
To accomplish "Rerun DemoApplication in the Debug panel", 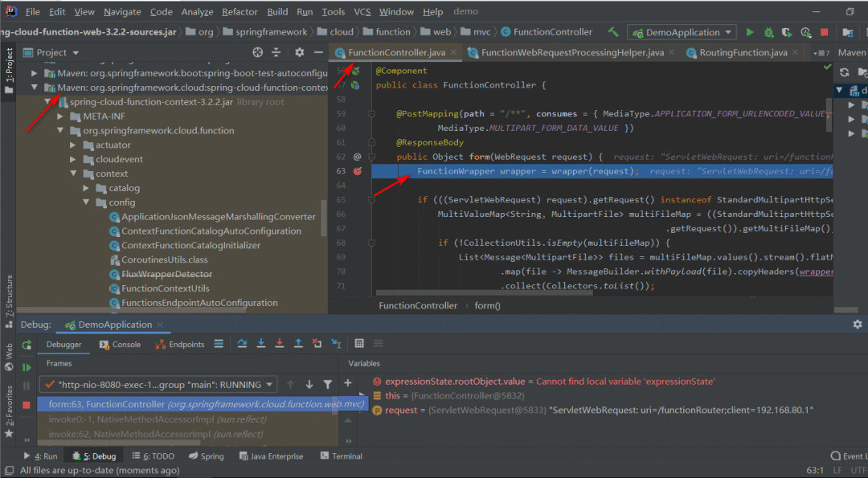I will (x=26, y=345).
